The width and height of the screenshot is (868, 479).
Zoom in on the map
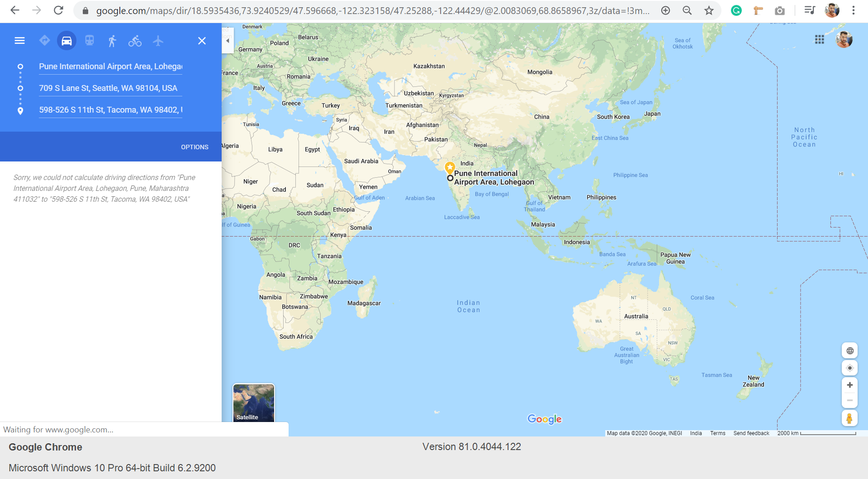tap(850, 385)
